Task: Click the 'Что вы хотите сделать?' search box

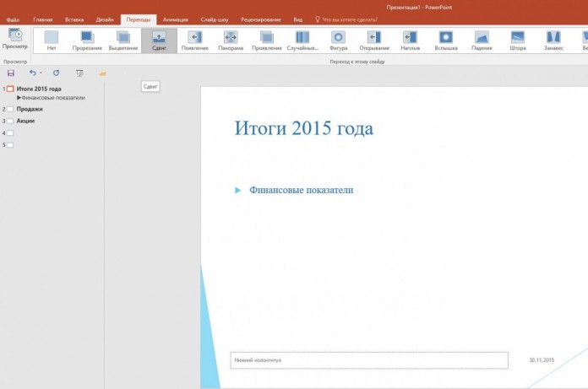Action: point(350,19)
